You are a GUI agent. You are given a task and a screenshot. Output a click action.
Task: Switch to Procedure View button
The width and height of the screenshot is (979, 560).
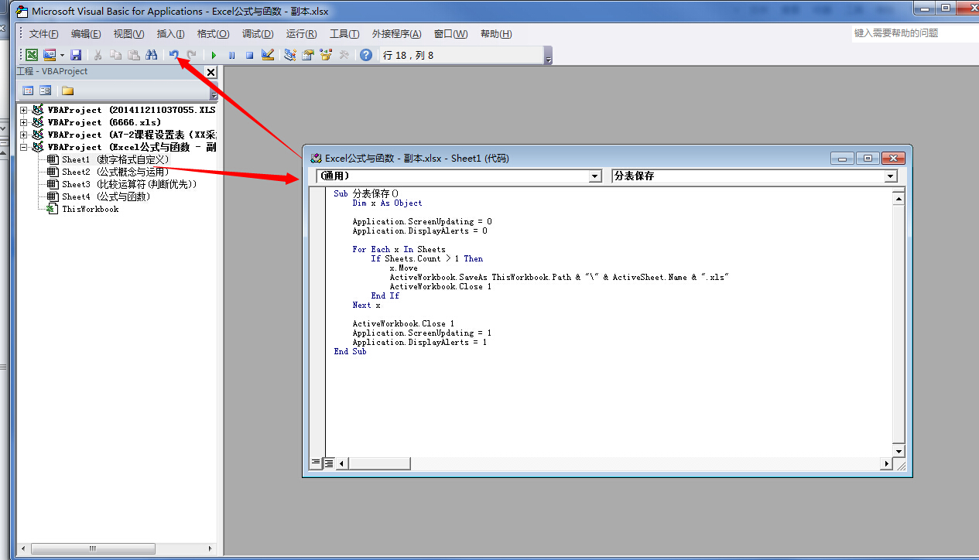coord(316,463)
